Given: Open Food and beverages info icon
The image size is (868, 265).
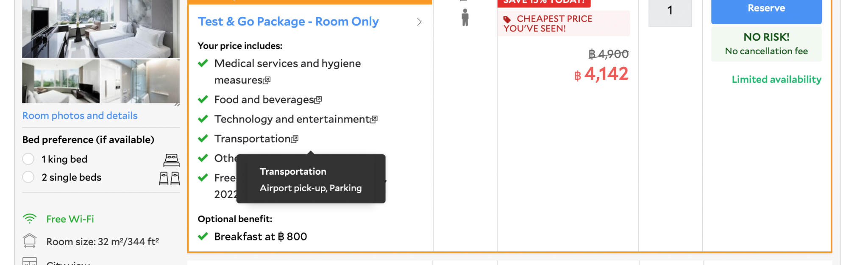Looking at the screenshot, I should click(318, 100).
